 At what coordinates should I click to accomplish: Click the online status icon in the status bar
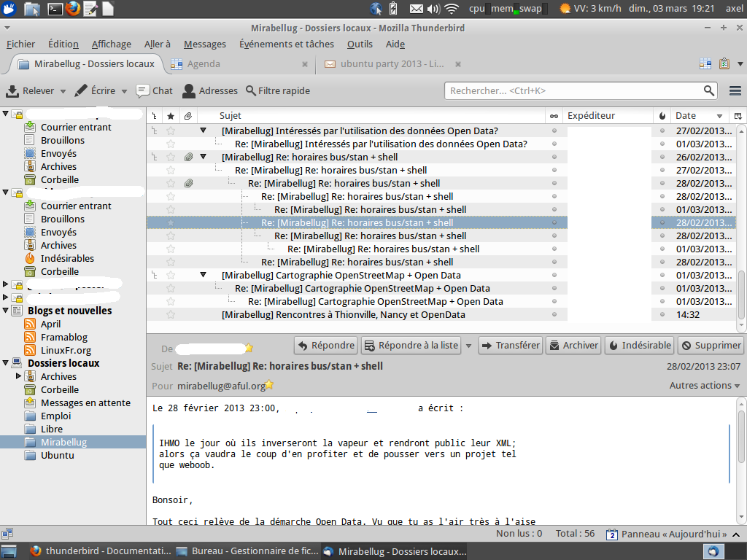(x=7, y=534)
